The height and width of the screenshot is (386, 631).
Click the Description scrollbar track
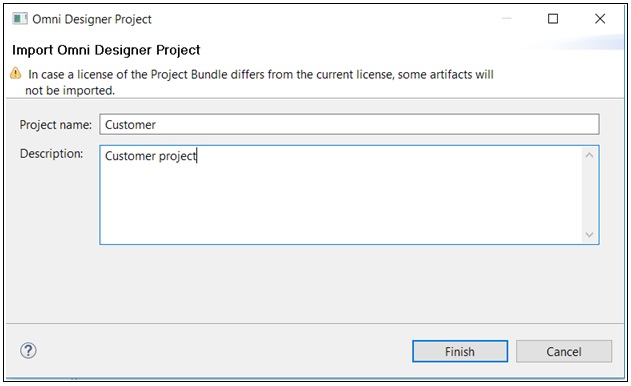(x=590, y=195)
